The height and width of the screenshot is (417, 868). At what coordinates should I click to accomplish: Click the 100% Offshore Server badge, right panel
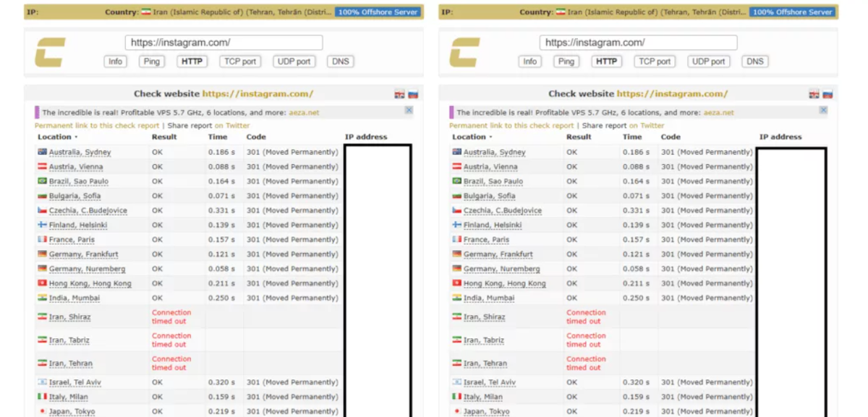point(792,12)
